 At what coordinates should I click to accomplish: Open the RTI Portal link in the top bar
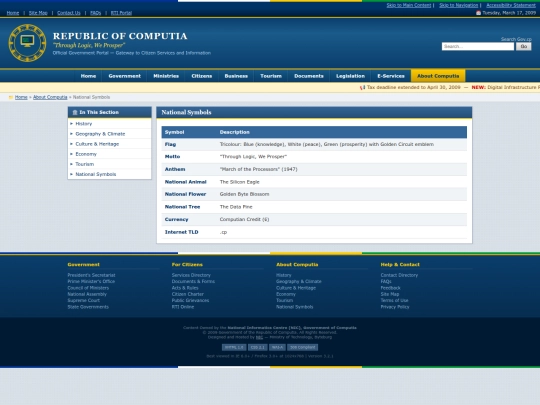point(121,13)
